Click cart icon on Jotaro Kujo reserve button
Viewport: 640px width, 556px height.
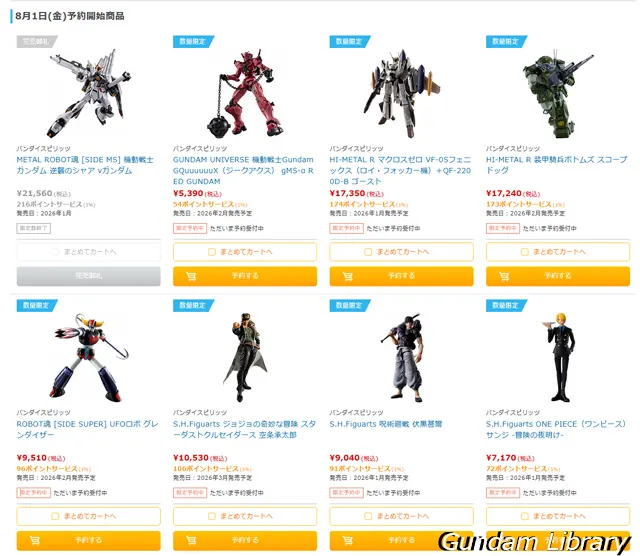[191, 541]
